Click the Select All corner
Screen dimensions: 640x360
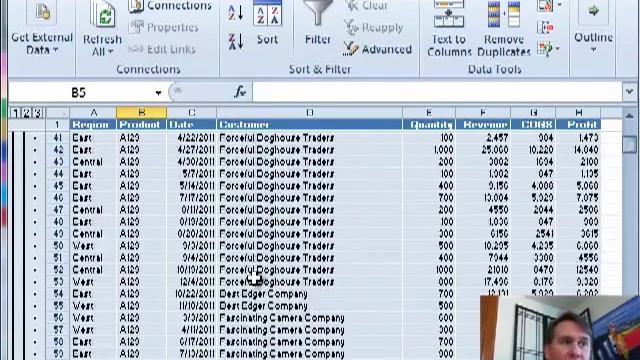(x=58, y=113)
